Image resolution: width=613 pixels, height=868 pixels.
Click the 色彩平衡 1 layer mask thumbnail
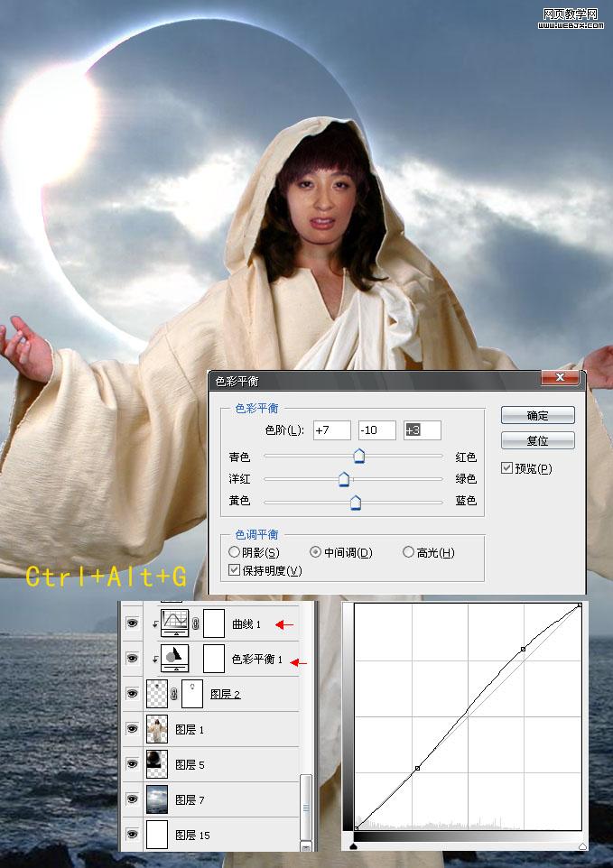tap(214, 658)
